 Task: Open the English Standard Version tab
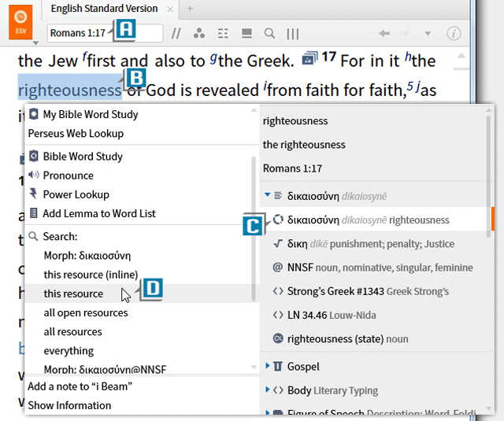pyautogui.click(x=104, y=8)
